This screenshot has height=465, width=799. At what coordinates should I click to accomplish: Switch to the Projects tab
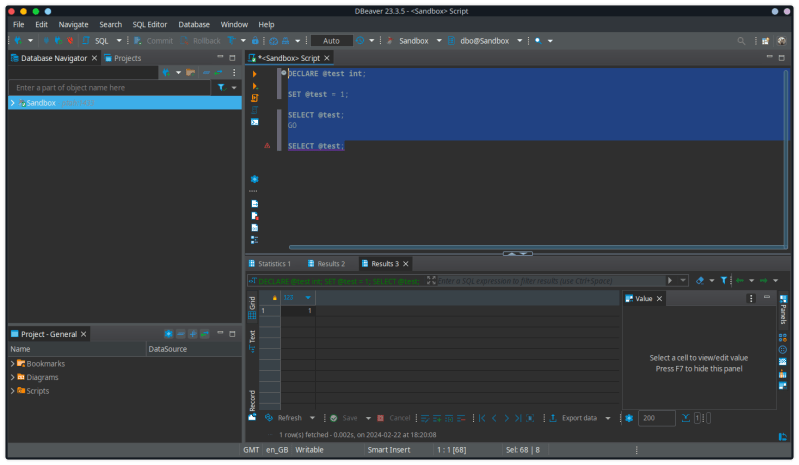pyautogui.click(x=122, y=58)
